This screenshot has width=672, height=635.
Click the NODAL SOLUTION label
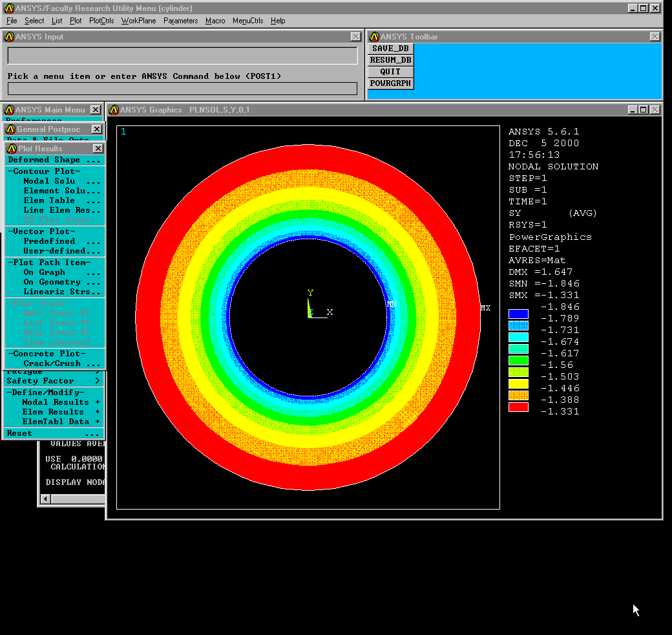point(553,166)
